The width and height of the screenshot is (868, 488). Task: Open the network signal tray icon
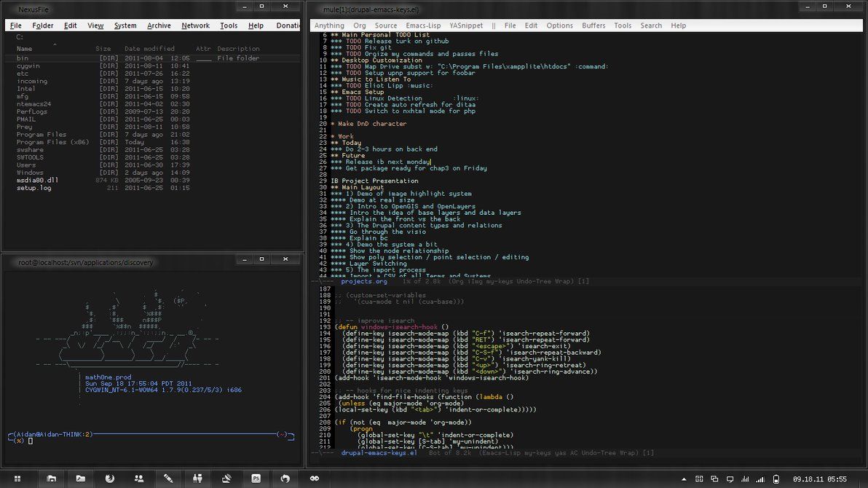760,479
